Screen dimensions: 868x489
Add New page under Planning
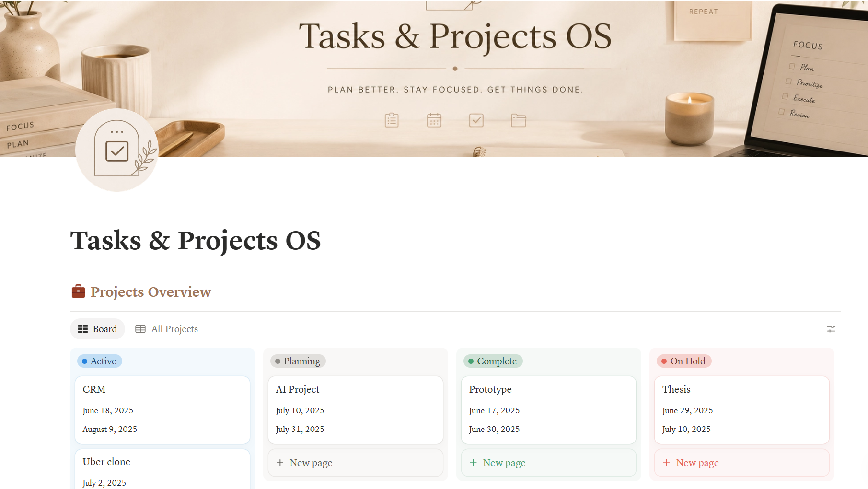pyautogui.click(x=356, y=463)
